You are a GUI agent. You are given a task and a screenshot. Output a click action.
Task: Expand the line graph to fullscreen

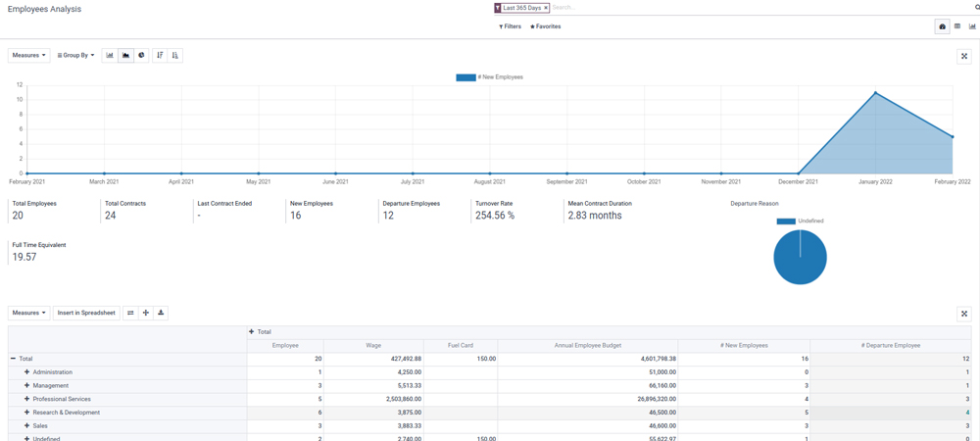coord(963,57)
